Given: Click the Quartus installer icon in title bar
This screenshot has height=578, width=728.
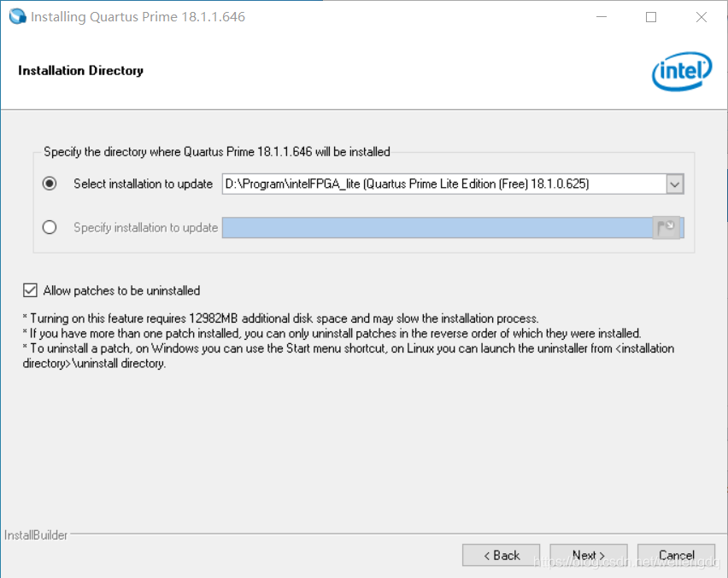Looking at the screenshot, I should (x=18, y=16).
